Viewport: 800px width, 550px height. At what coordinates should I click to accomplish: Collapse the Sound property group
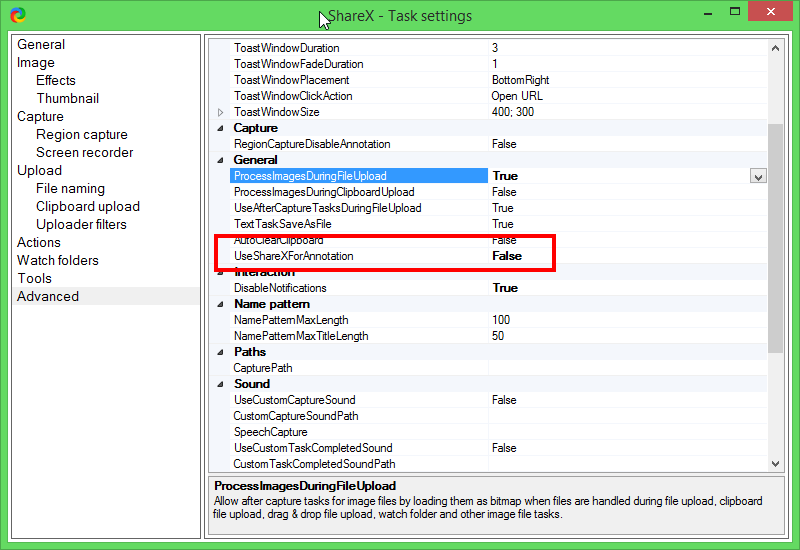[220, 384]
